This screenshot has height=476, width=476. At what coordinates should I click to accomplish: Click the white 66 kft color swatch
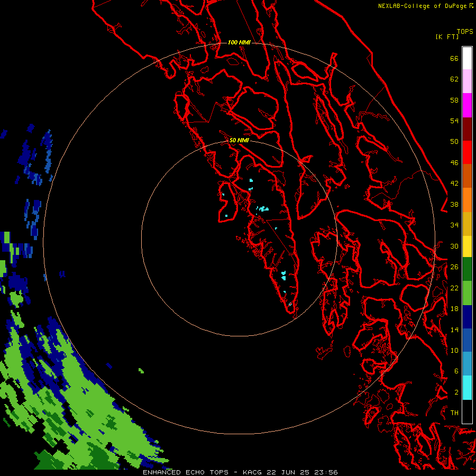coord(467,58)
